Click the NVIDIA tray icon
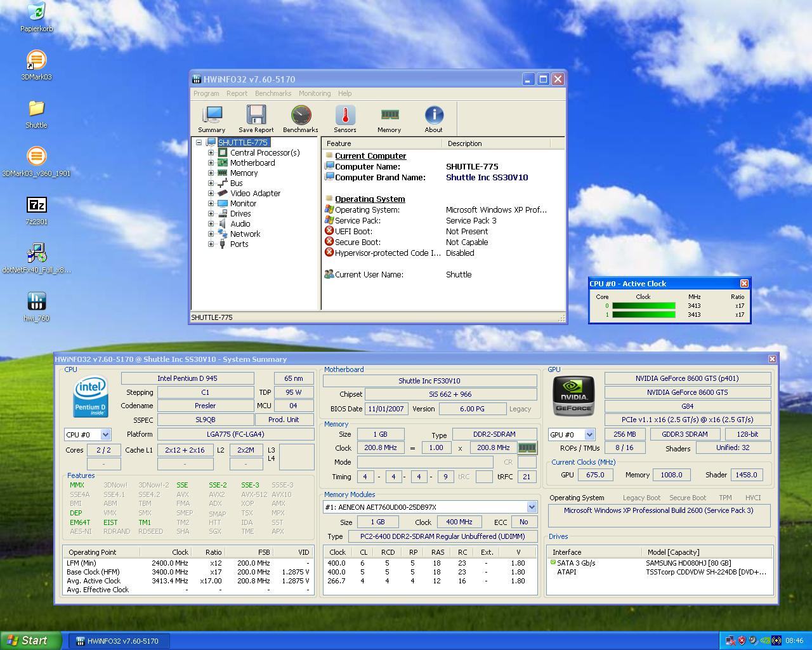The image size is (812, 650). (765, 640)
